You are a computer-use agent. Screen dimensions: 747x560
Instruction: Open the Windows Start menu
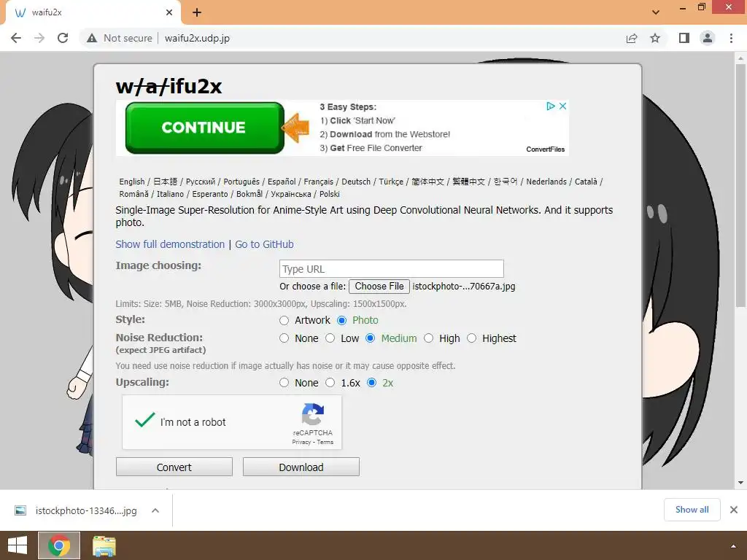pos(18,545)
